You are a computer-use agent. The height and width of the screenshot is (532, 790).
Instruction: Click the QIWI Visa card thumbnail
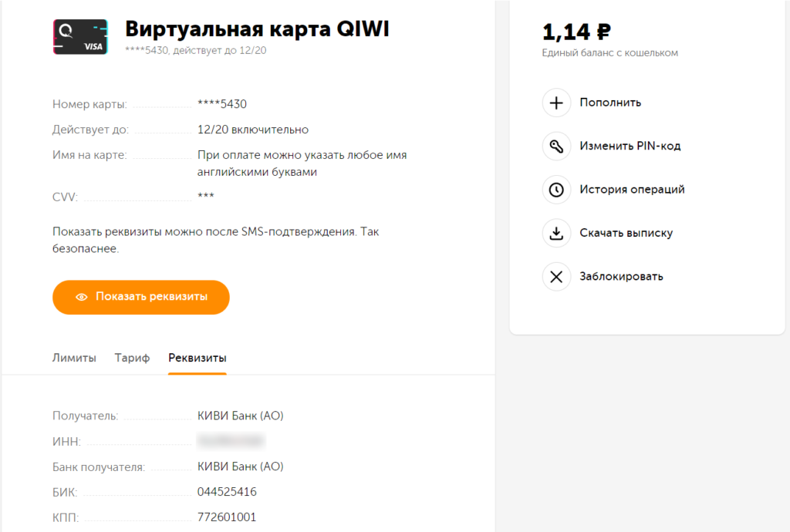click(80, 37)
